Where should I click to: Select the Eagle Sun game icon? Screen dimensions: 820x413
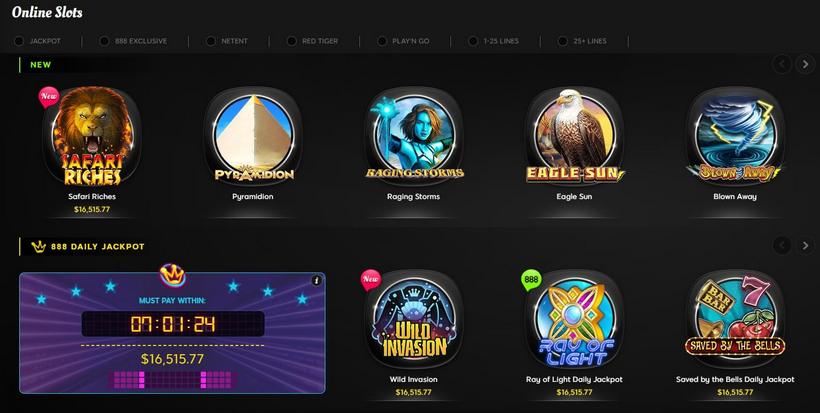pos(574,136)
